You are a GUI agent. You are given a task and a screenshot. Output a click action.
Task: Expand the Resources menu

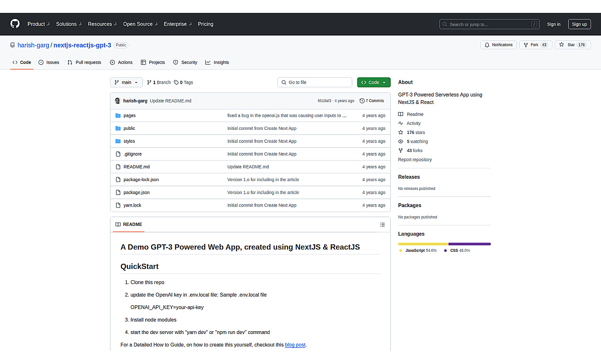pos(102,24)
